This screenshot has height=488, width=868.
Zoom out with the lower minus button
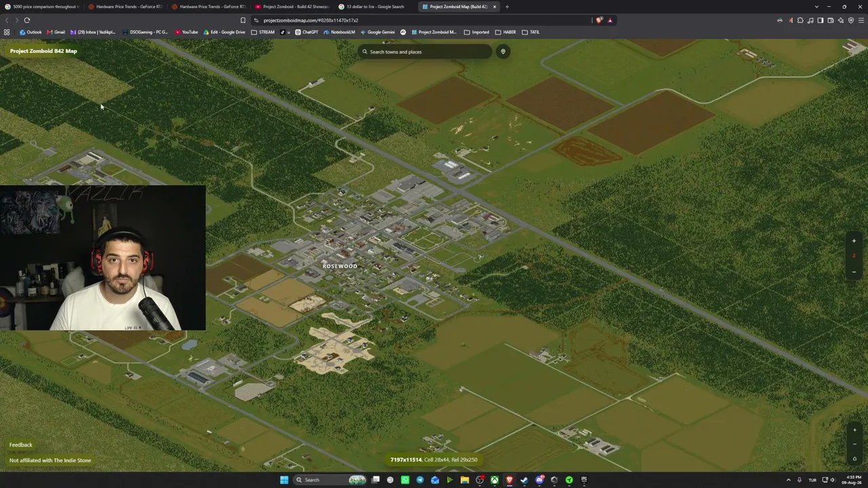[854, 444]
